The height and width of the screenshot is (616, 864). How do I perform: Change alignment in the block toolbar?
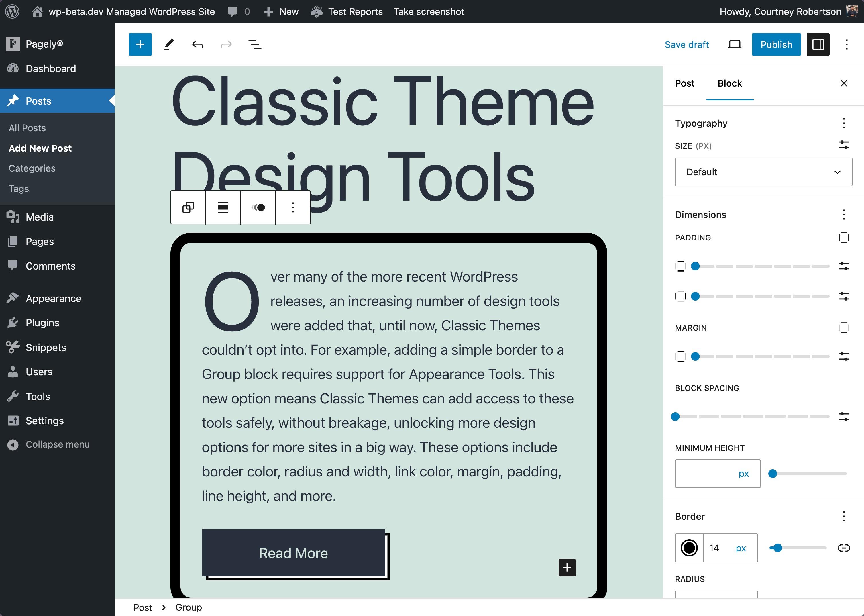click(x=223, y=207)
